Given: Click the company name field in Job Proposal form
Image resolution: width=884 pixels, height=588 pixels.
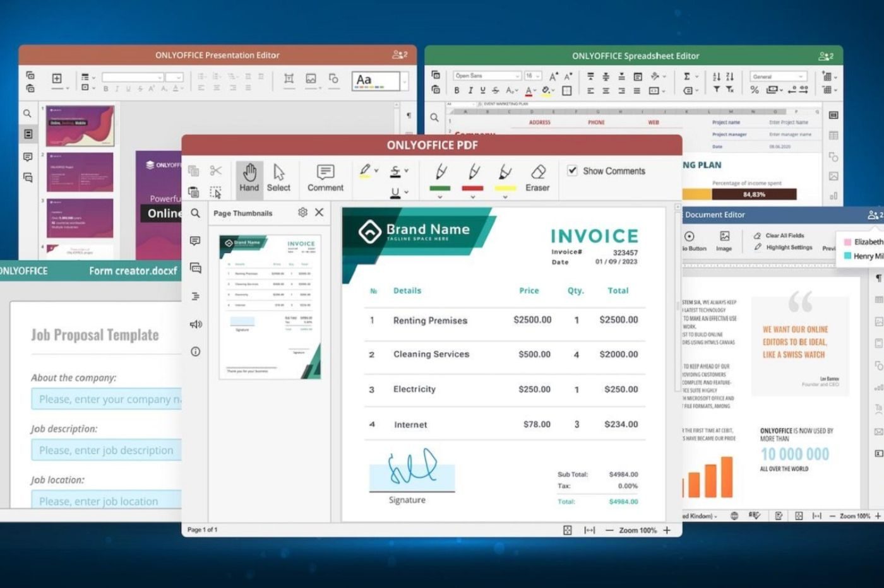Looking at the screenshot, I should [107, 399].
